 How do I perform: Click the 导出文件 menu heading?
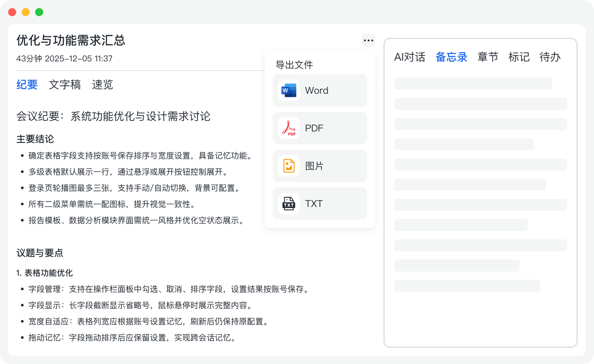294,65
